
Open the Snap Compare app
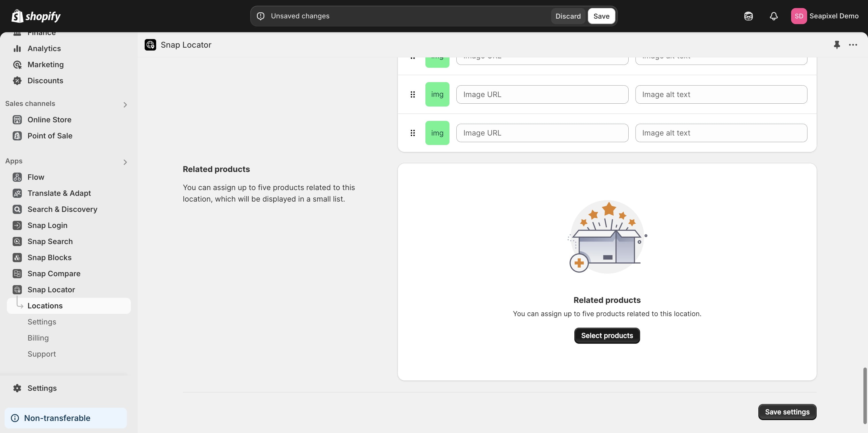(x=54, y=273)
